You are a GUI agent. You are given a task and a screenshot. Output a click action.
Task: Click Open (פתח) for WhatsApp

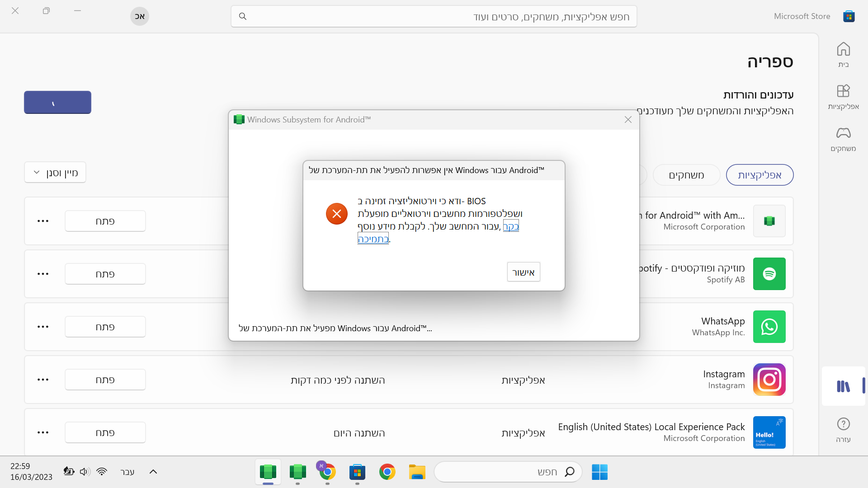pos(105,327)
